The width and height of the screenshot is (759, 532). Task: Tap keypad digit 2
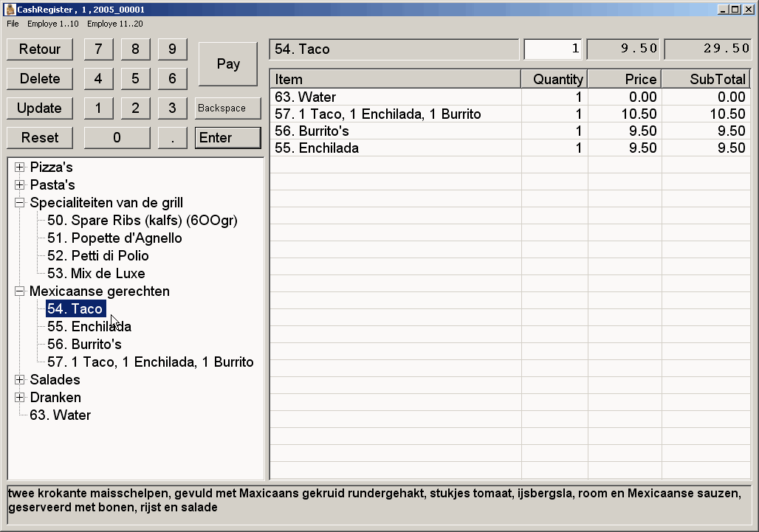136,108
